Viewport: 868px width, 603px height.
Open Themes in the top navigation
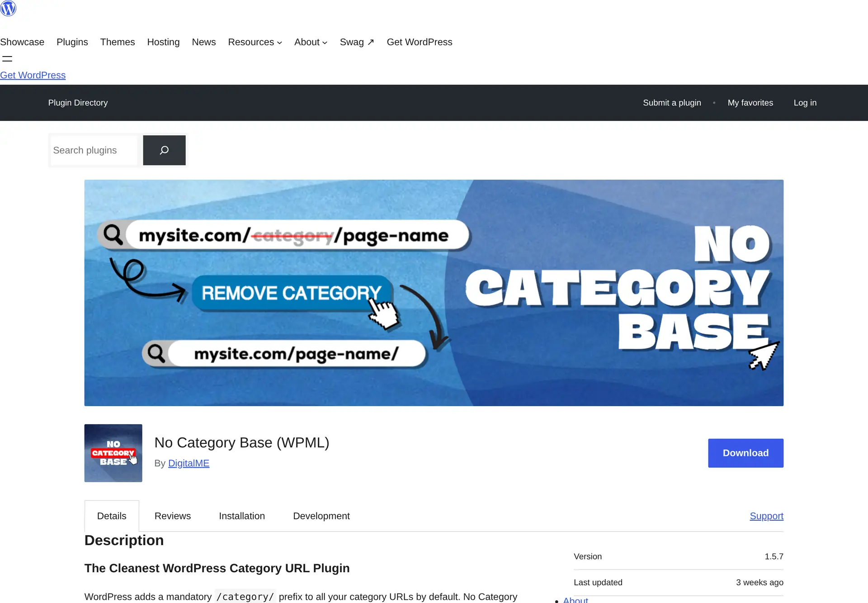118,42
